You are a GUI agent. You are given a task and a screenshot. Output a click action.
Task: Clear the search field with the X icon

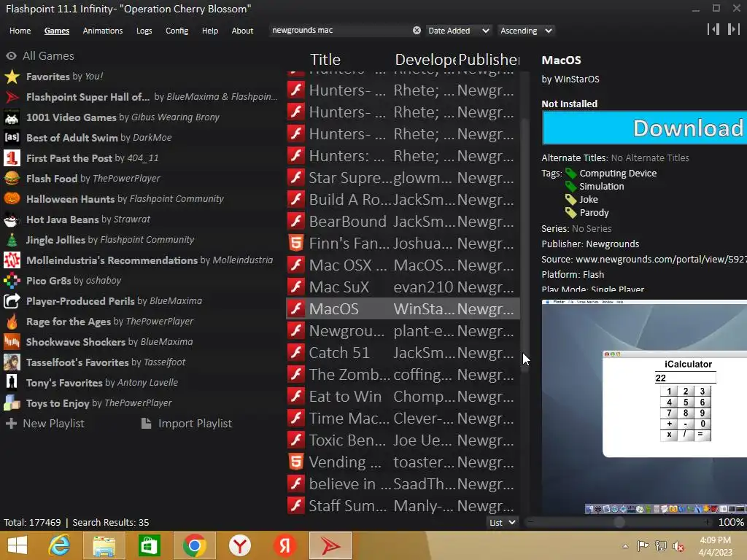pos(417,30)
